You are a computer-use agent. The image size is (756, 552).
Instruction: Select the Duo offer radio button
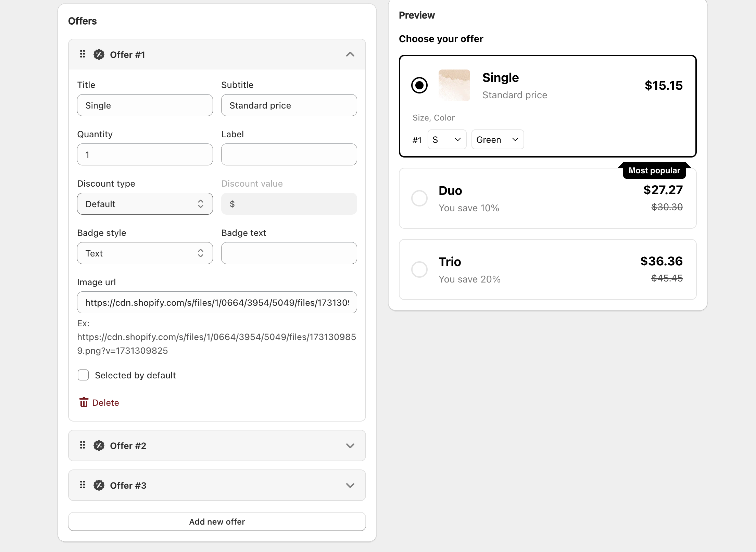click(x=419, y=198)
